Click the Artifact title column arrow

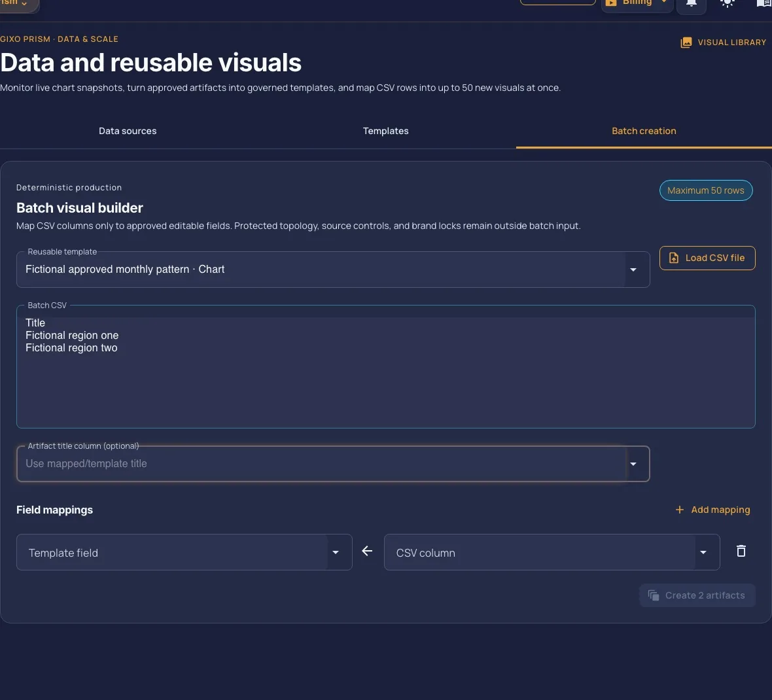click(633, 464)
